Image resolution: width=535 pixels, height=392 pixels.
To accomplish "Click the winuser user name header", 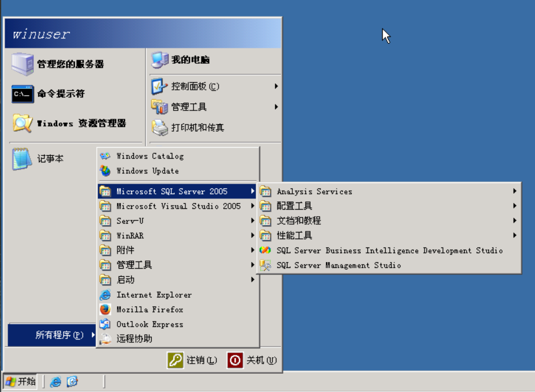I will [41, 34].
